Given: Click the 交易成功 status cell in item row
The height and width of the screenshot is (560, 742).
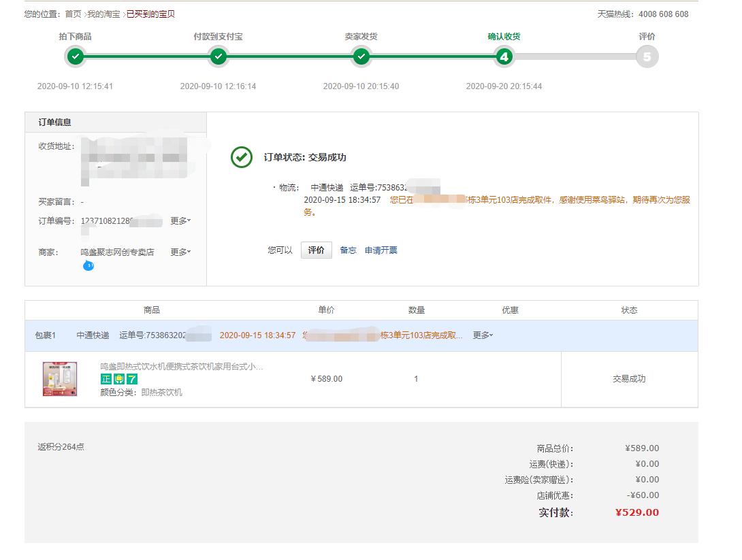Looking at the screenshot, I should (x=629, y=379).
